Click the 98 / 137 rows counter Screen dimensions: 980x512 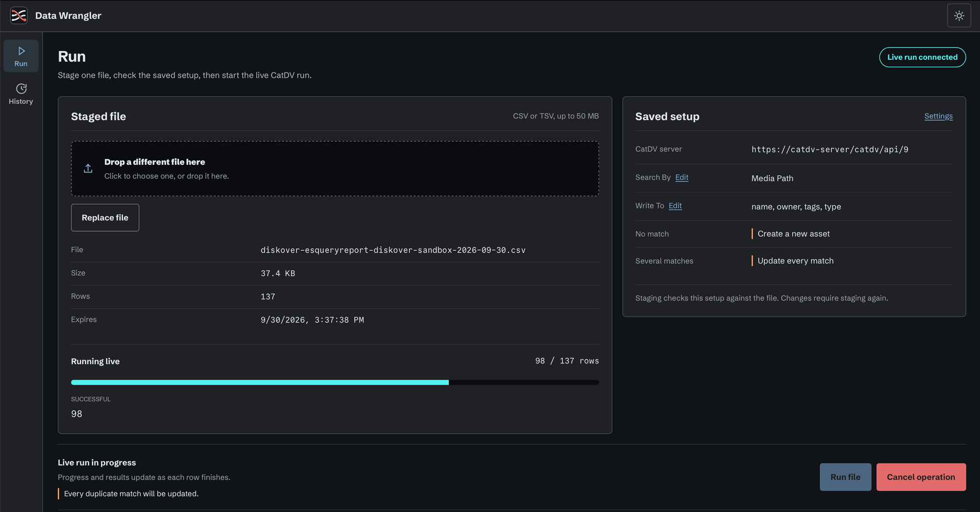tap(567, 361)
